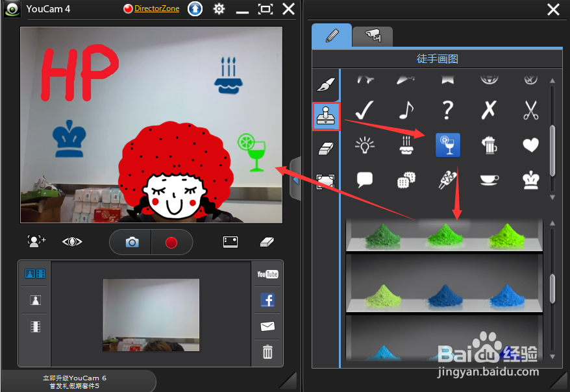Choose the dark blue powder color
This screenshot has height=392, width=570.
tap(444, 296)
